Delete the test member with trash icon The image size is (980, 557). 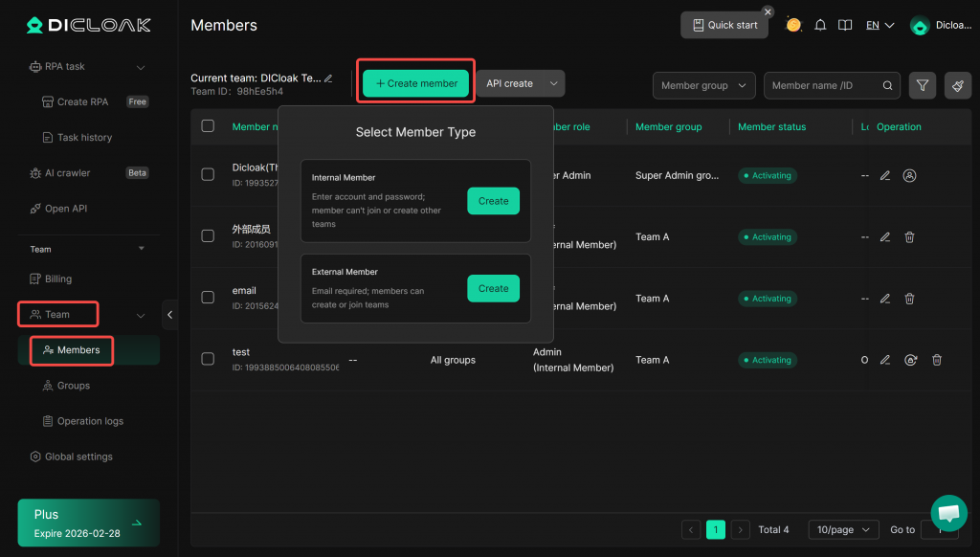pyautogui.click(x=937, y=360)
